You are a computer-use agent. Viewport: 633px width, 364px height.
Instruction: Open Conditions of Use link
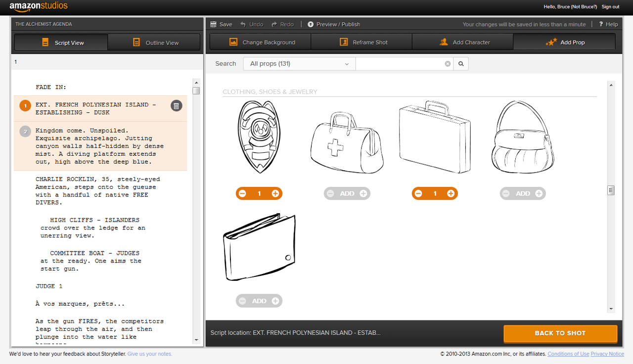tap(568, 354)
